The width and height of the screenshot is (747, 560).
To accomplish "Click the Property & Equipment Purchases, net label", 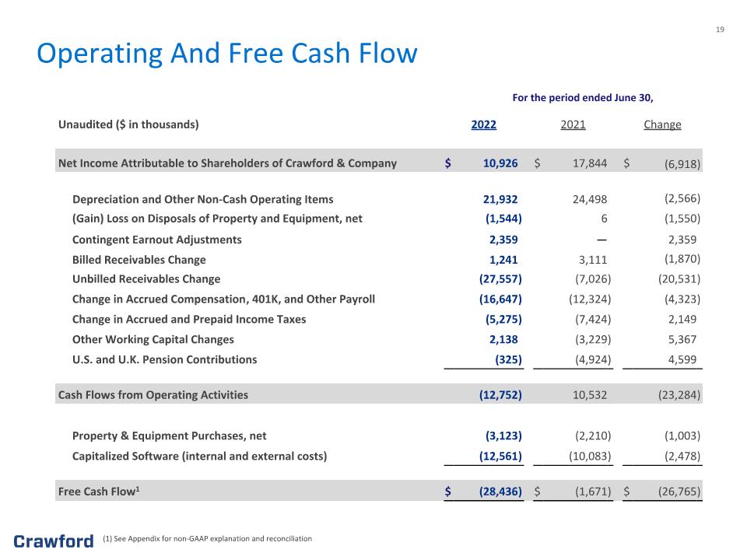I will [169, 436].
